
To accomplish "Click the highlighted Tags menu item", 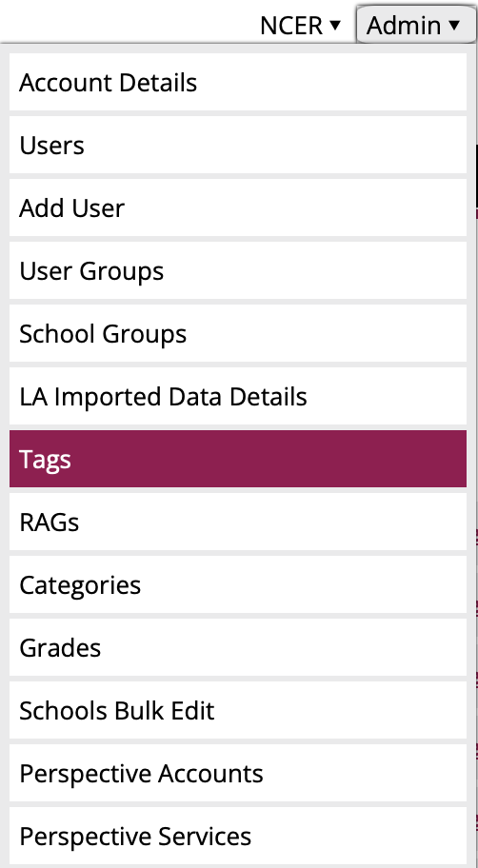I will (x=238, y=459).
